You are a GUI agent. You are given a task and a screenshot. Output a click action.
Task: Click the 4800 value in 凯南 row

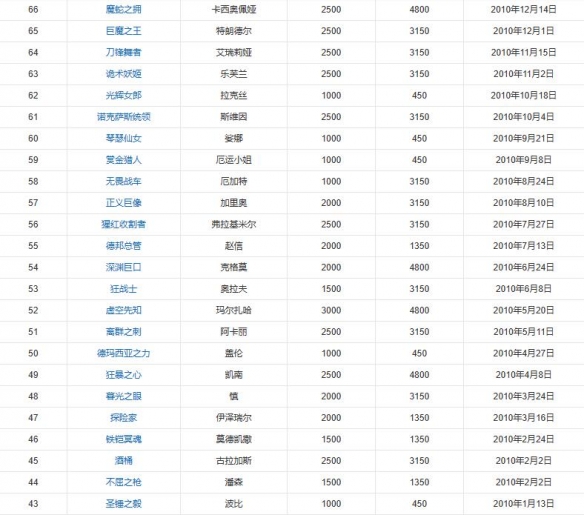pyautogui.click(x=419, y=375)
